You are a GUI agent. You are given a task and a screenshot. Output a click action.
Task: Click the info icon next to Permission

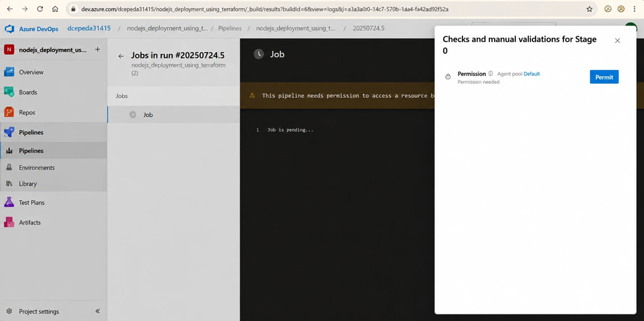pos(490,74)
